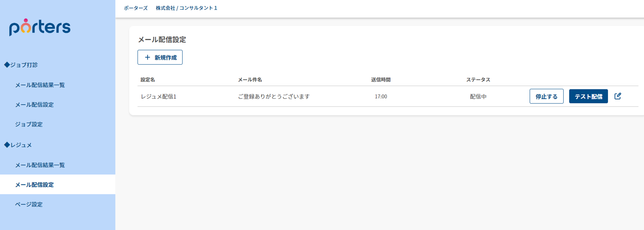Click the edit pencil icon for レジュメ配信1
This screenshot has height=230, width=644.
618,96
